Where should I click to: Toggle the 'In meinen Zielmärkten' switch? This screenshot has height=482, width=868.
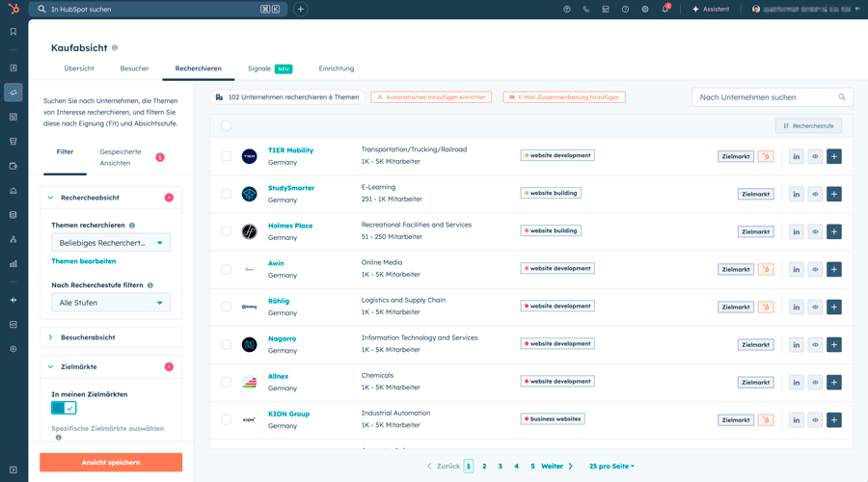pyautogui.click(x=64, y=408)
